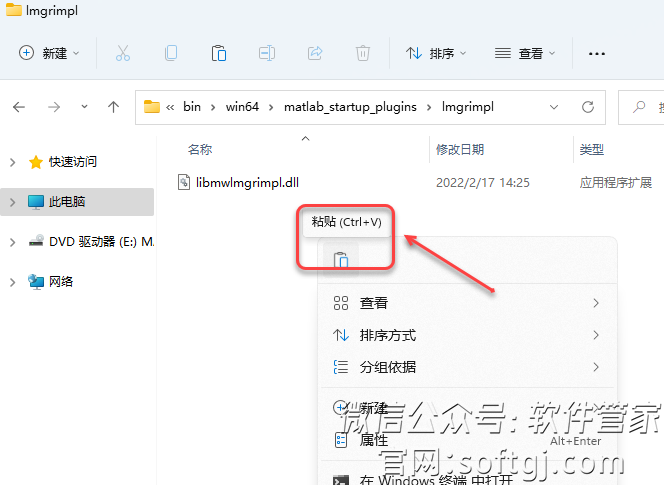This screenshot has height=485, width=664.
Task: Click the Paste icon in context menu
Action: point(341,260)
